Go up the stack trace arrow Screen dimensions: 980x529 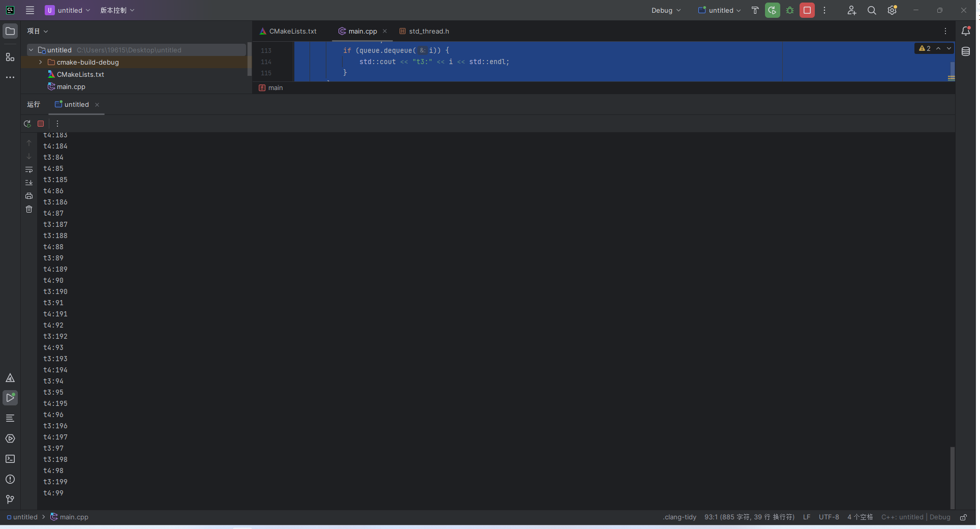(29, 143)
